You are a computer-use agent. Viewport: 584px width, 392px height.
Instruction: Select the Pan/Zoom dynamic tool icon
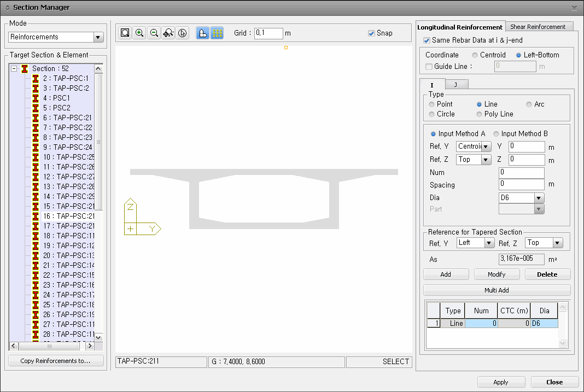(168, 33)
